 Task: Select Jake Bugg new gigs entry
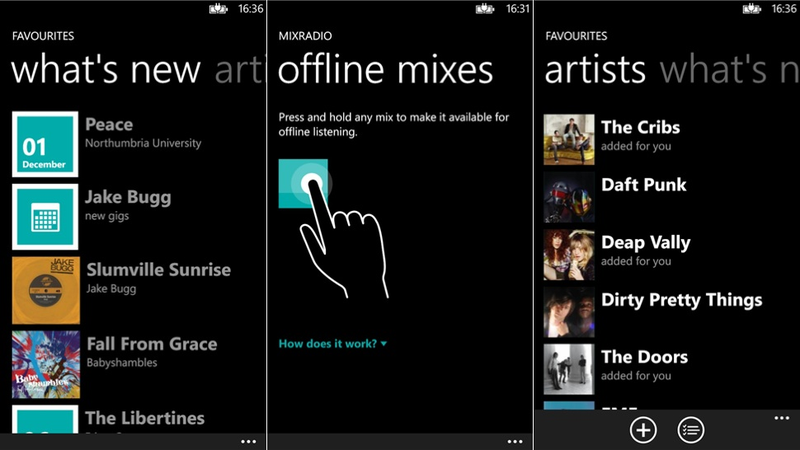click(x=128, y=205)
